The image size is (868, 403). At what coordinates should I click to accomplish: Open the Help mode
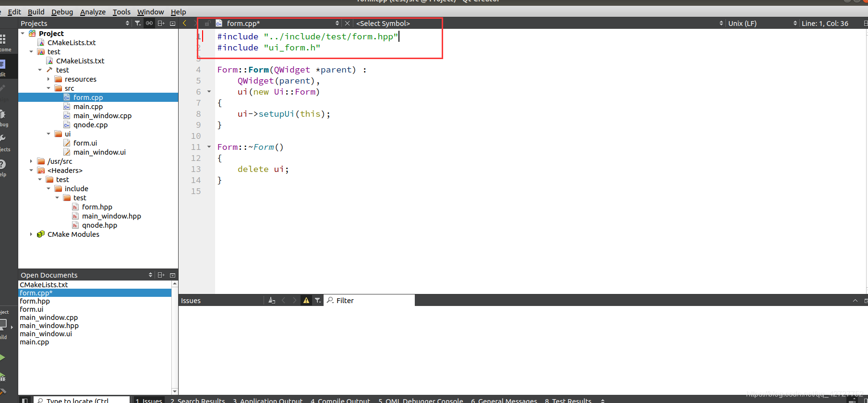tap(5, 168)
